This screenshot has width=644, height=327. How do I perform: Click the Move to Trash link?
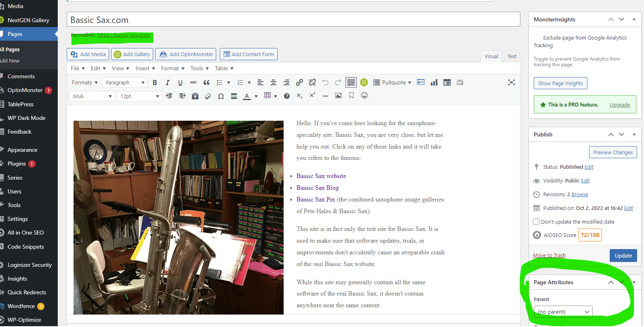[549, 255]
